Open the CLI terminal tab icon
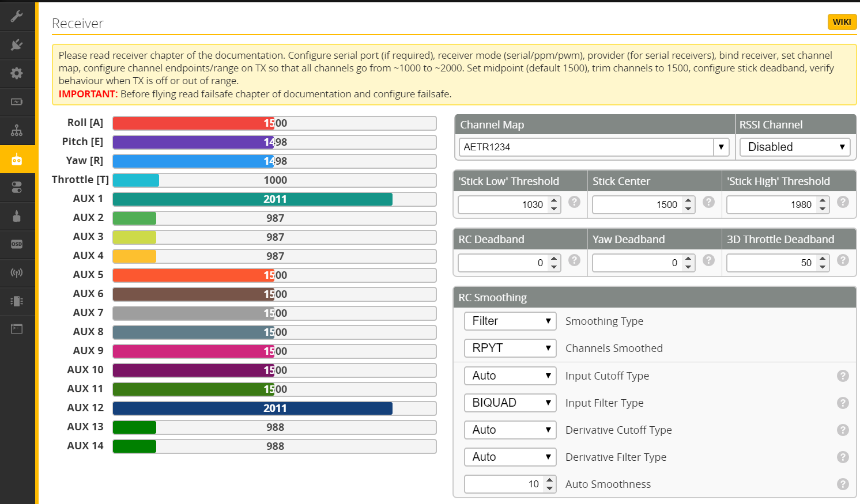This screenshot has width=860, height=504. [x=17, y=329]
